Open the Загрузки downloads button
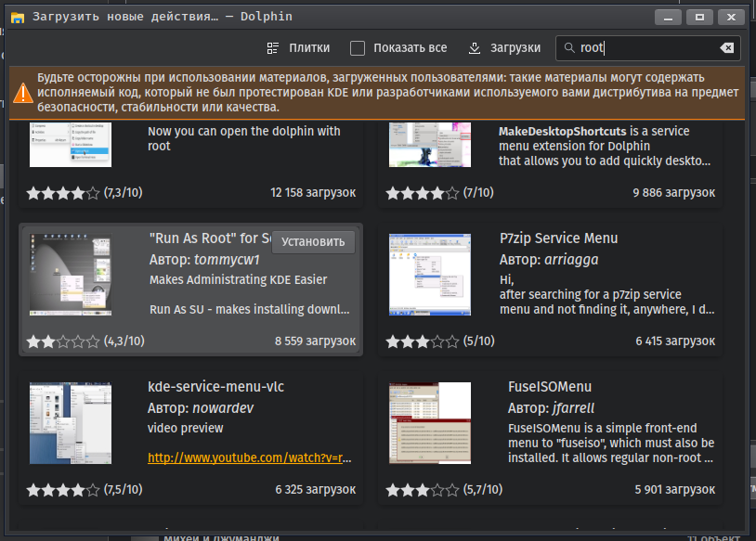The image size is (756, 541). (504, 48)
